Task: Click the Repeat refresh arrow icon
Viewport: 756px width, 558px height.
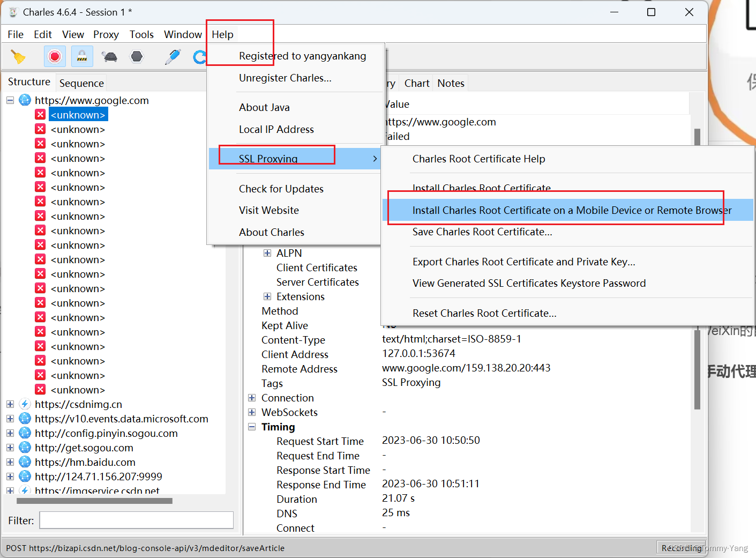Action: click(199, 56)
